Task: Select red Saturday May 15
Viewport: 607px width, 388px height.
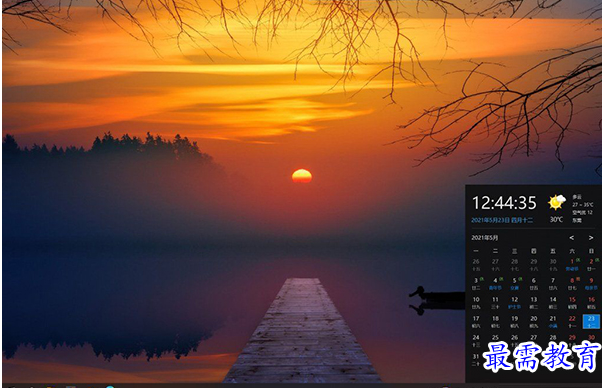Action: point(572,302)
